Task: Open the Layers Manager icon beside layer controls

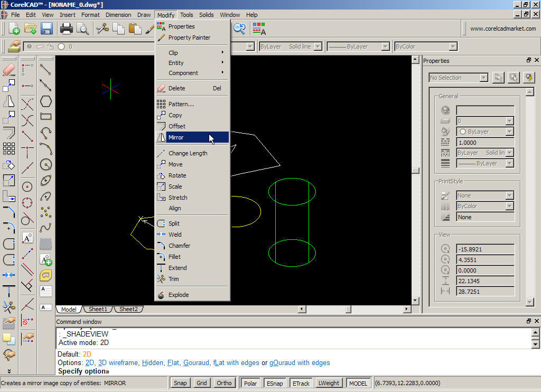Action: [14, 46]
